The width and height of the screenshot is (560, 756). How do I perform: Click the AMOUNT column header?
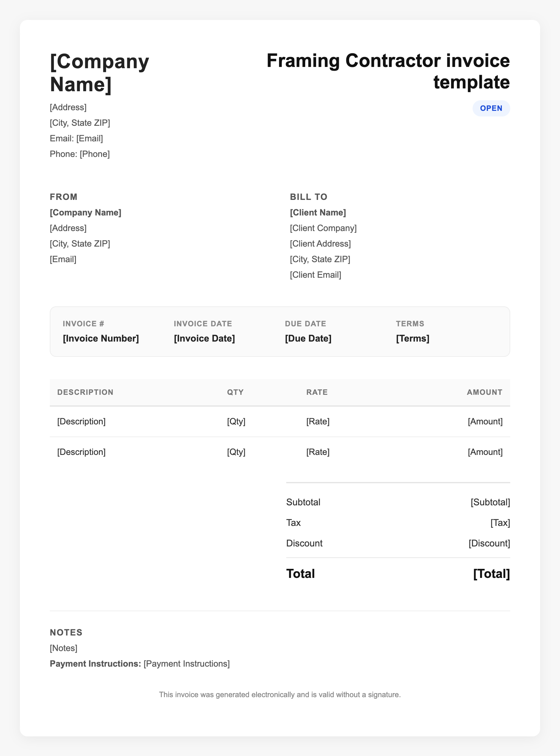pyautogui.click(x=484, y=392)
